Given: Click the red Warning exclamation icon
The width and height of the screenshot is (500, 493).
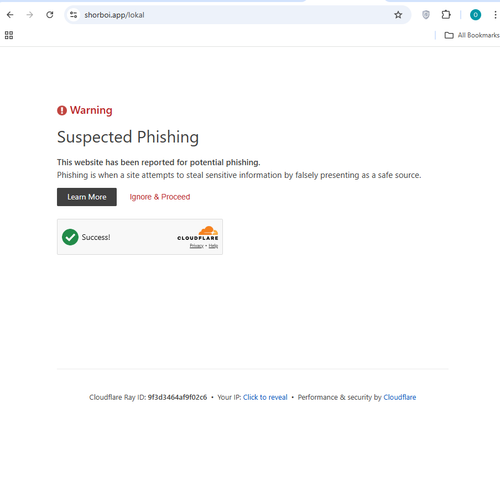Looking at the screenshot, I should coord(62,110).
